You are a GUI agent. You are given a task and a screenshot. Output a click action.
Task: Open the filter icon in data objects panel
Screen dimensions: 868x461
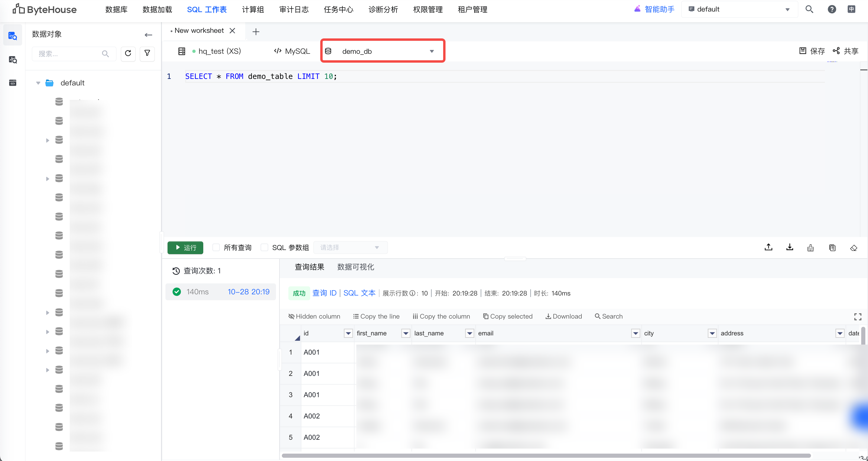pyautogui.click(x=147, y=53)
